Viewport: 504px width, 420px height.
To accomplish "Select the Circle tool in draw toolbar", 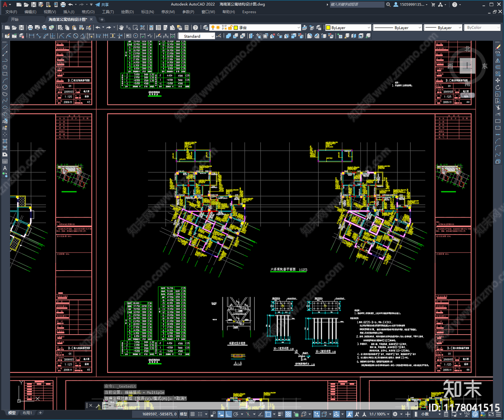I will [5, 87].
